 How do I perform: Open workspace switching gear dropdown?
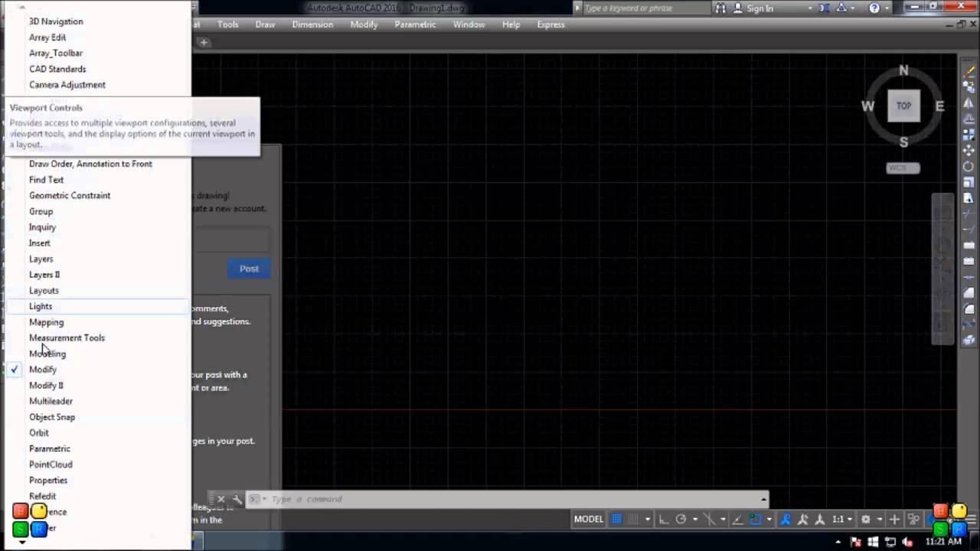879,519
